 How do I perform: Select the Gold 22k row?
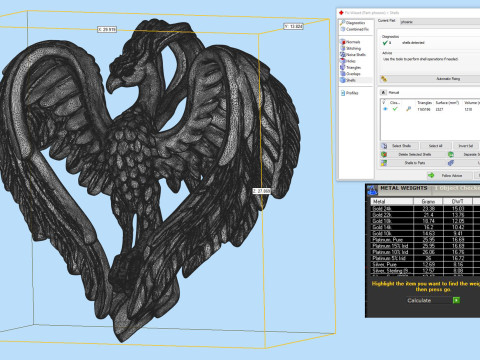425,215
